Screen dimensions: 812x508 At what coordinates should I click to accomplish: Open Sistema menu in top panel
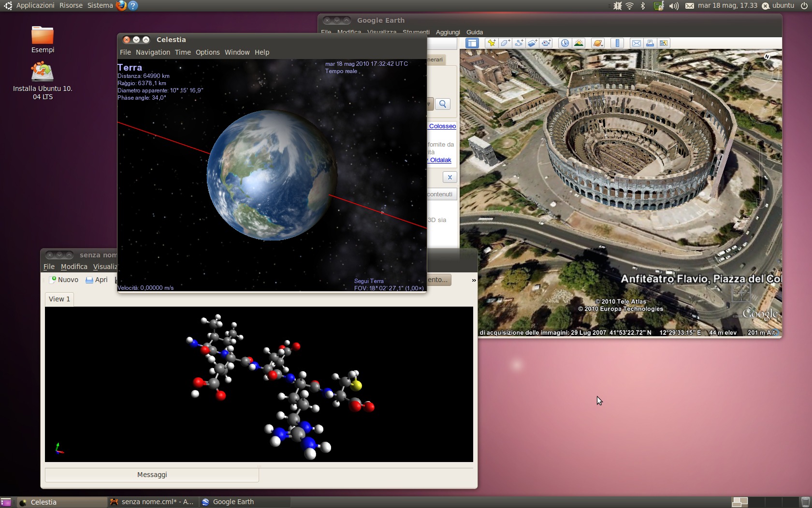[x=100, y=5]
